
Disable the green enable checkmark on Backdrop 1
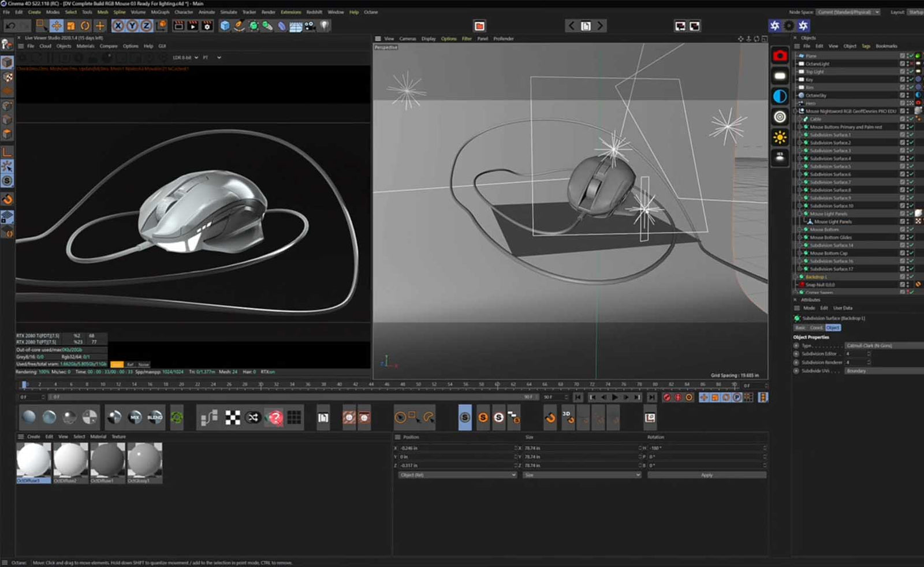coord(911,276)
